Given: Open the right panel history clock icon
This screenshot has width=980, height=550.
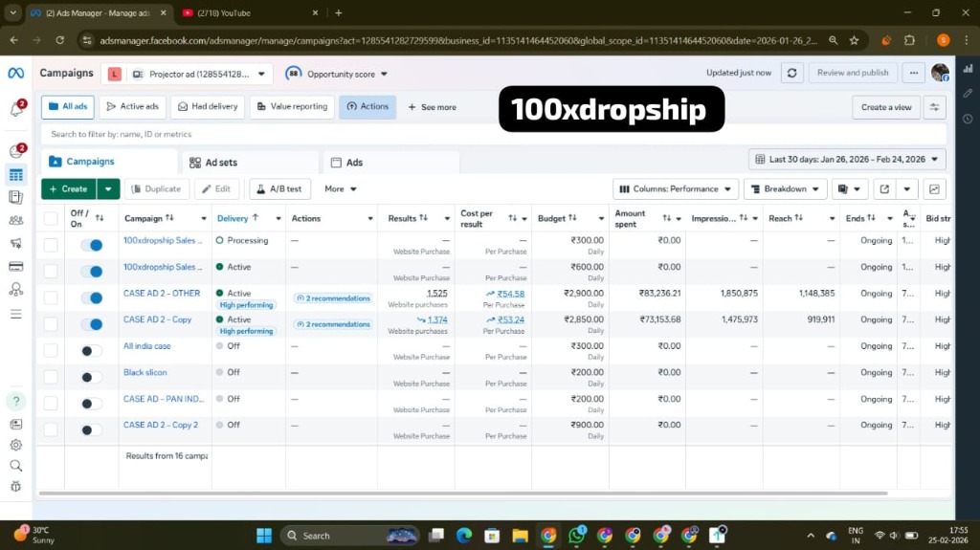Looking at the screenshot, I should [x=968, y=119].
